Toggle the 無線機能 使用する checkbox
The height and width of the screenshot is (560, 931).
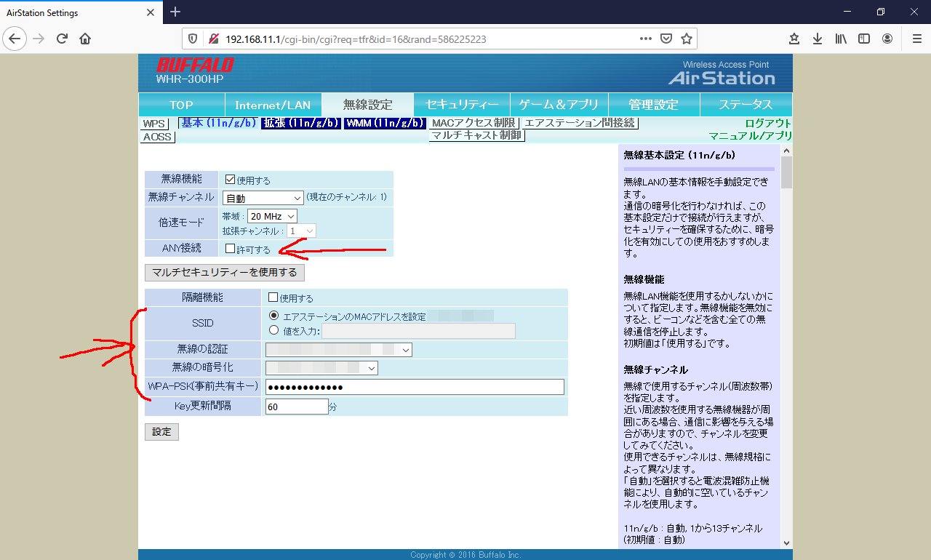pos(230,180)
